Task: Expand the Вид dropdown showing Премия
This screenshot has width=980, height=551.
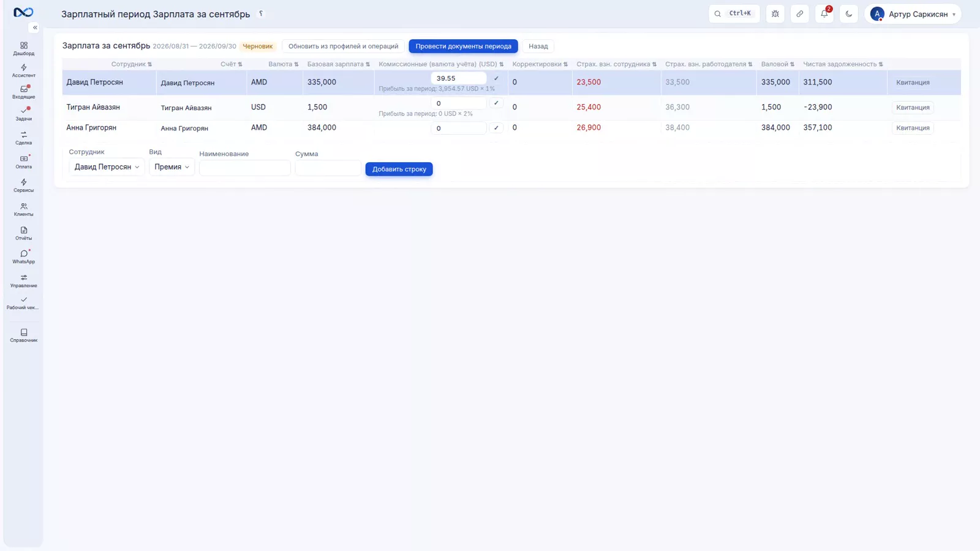Action: [x=171, y=167]
